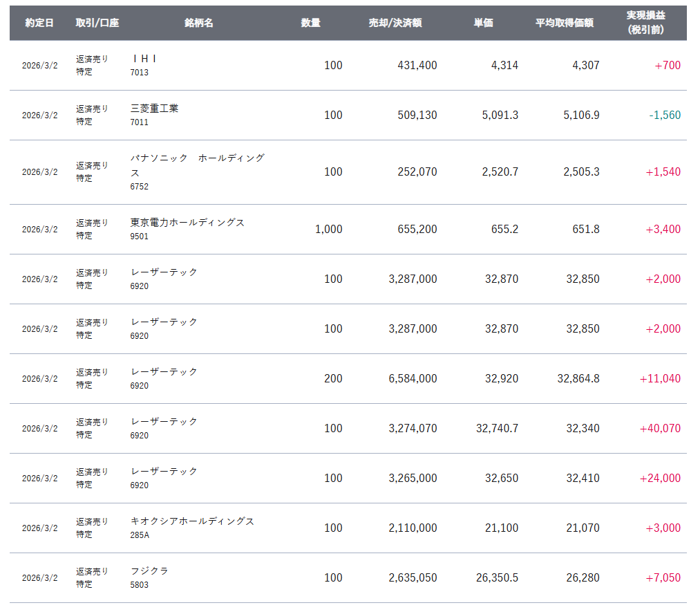Screen dimensions: 700x612
Task: Click stock code 285A
Action: 139,535
